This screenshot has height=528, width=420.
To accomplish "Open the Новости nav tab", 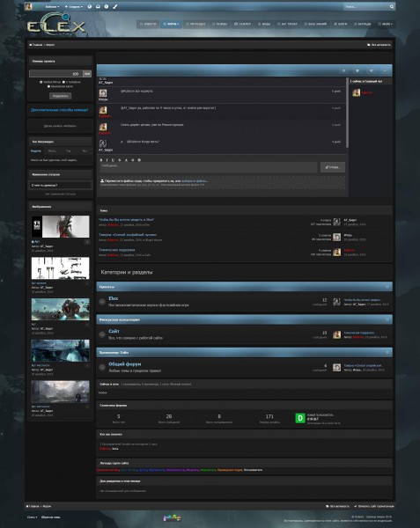I will [x=148, y=24].
